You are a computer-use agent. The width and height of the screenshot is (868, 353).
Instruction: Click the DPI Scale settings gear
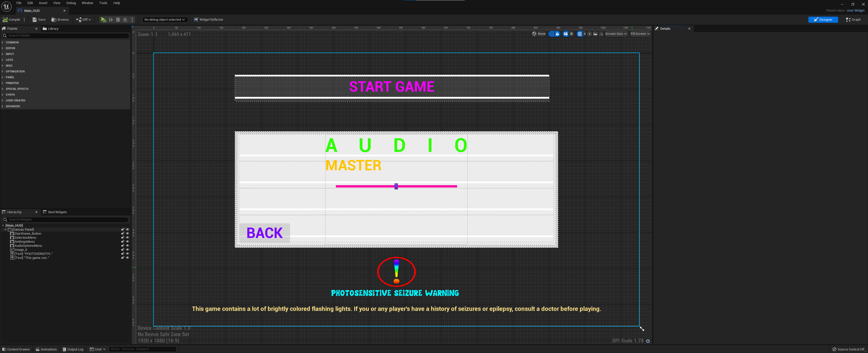(648, 341)
